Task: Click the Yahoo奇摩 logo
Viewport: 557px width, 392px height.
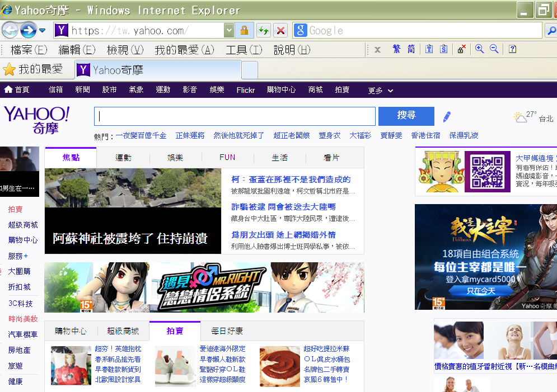Action: pyautogui.click(x=36, y=120)
